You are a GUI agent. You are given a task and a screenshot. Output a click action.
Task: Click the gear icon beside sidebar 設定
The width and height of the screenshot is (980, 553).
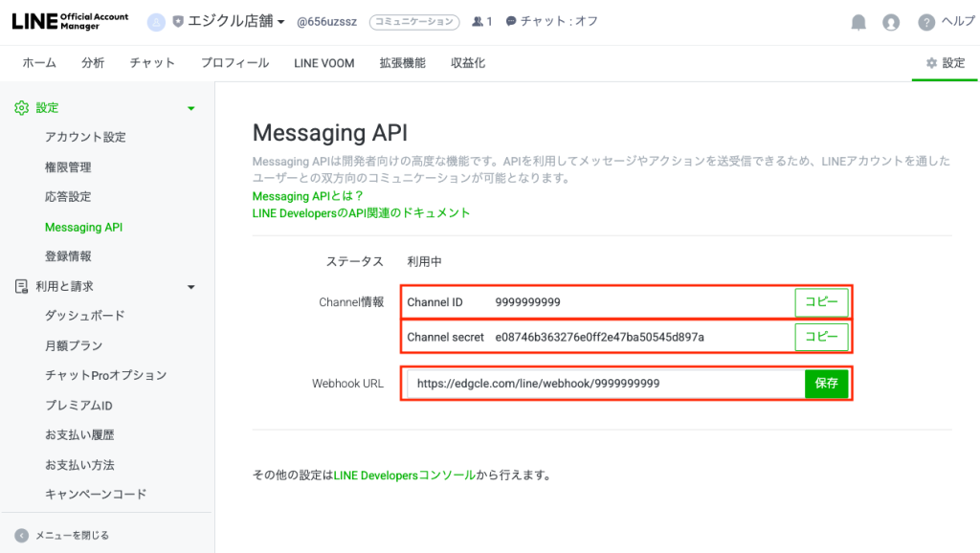pos(22,107)
